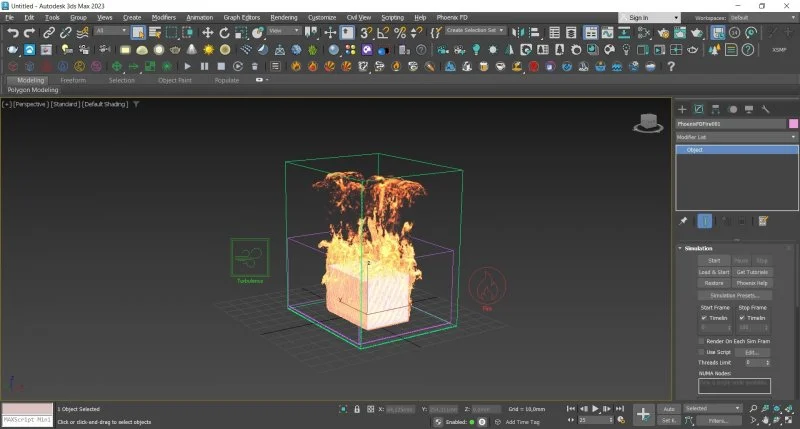Click the ViewCube in viewport
This screenshot has height=429, width=800.
click(x=648, y=123)
